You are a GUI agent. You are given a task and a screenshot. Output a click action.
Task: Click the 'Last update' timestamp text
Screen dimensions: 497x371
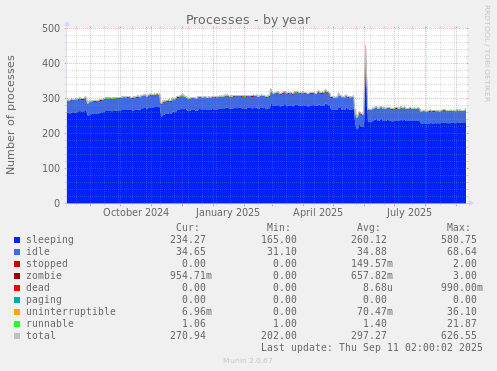372,348
